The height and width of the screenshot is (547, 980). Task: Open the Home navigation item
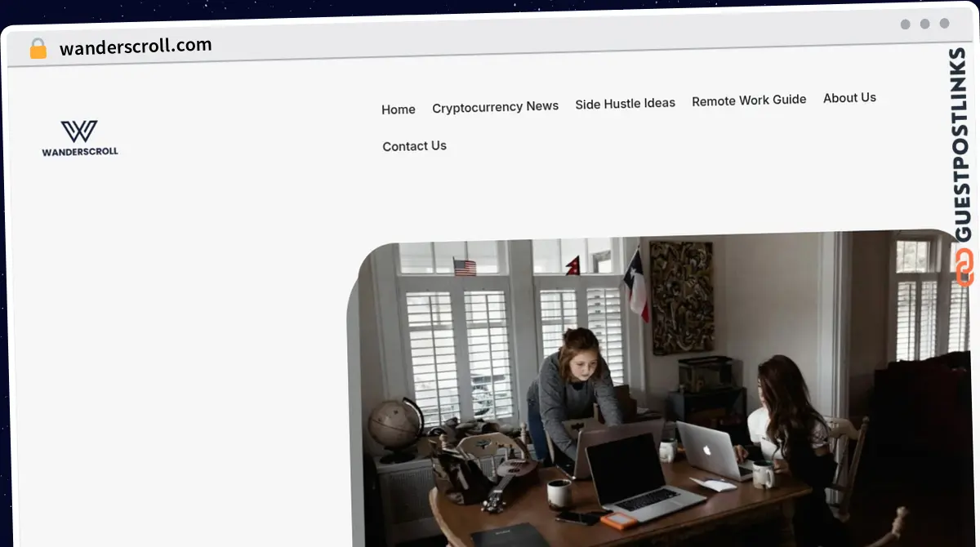click(x=398, y=109)
